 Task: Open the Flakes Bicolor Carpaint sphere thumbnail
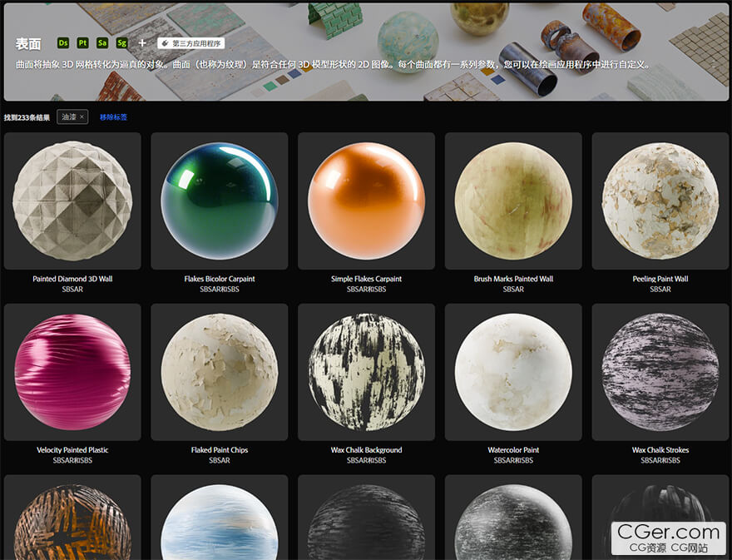tap(220, 201)
